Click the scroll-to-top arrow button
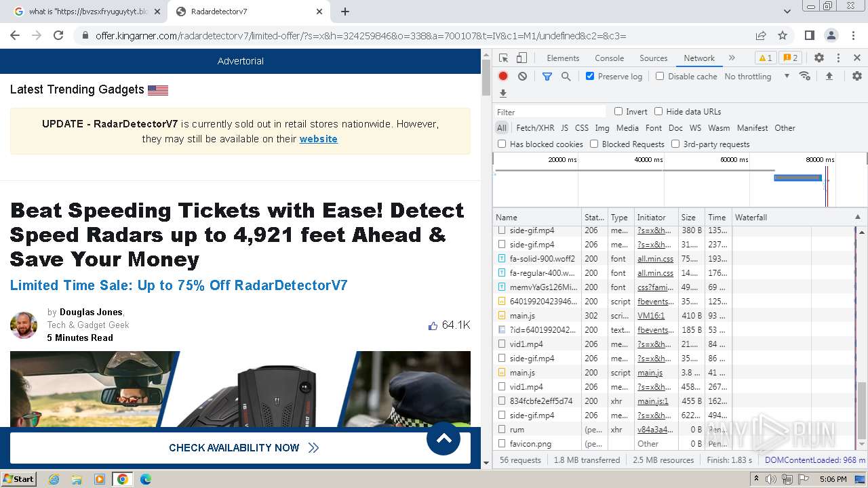The height and width of the screenshot is (488, 868). [x=443, y=438]
